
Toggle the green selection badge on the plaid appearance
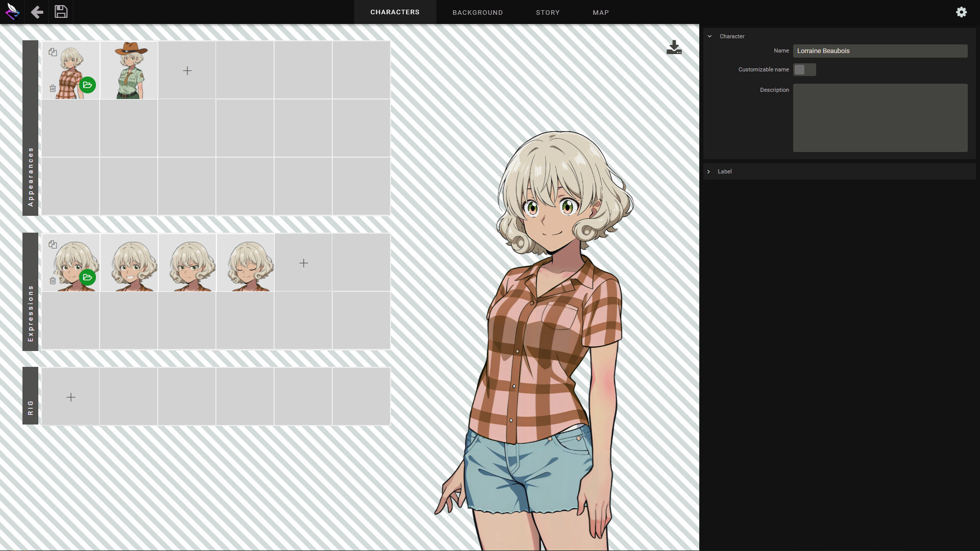click(x=88, y=85)
